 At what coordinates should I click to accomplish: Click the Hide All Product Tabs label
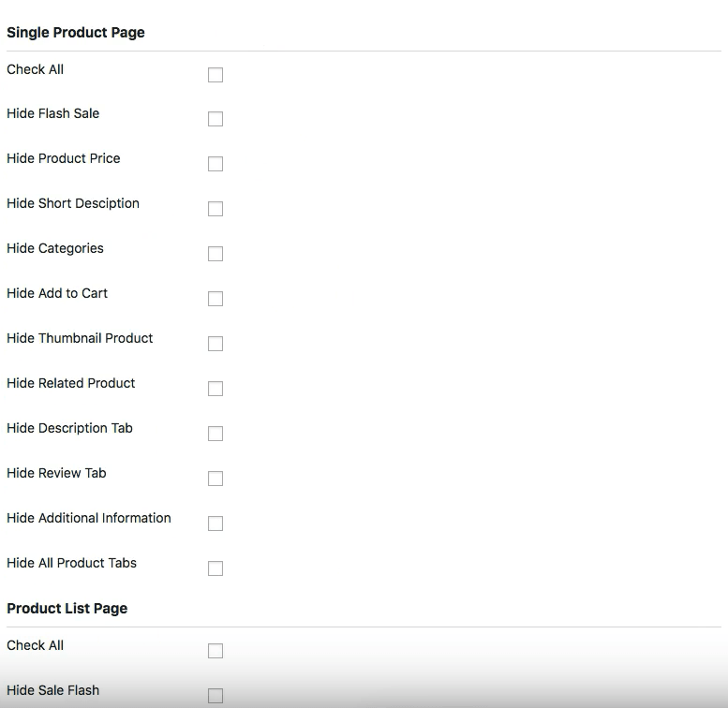coord(71,563)
